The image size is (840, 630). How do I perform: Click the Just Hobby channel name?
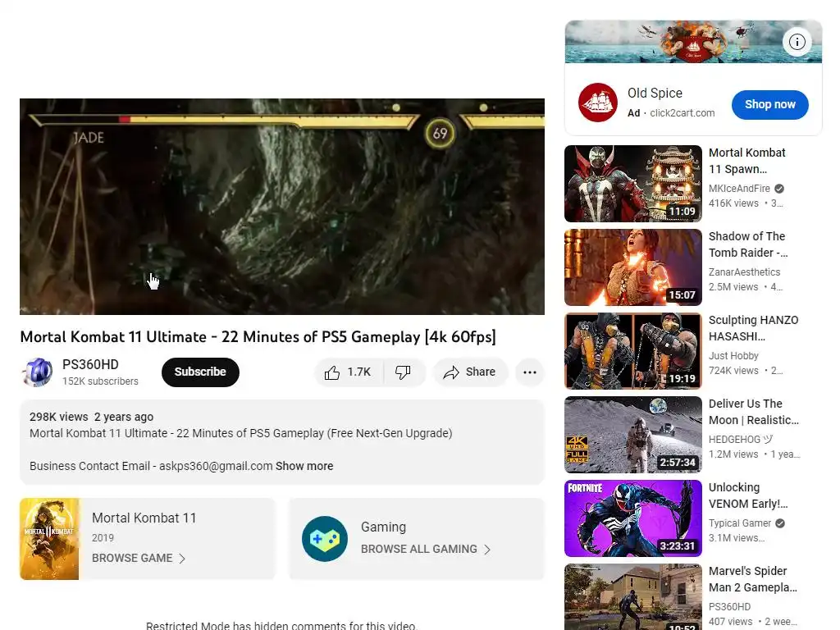733,356
